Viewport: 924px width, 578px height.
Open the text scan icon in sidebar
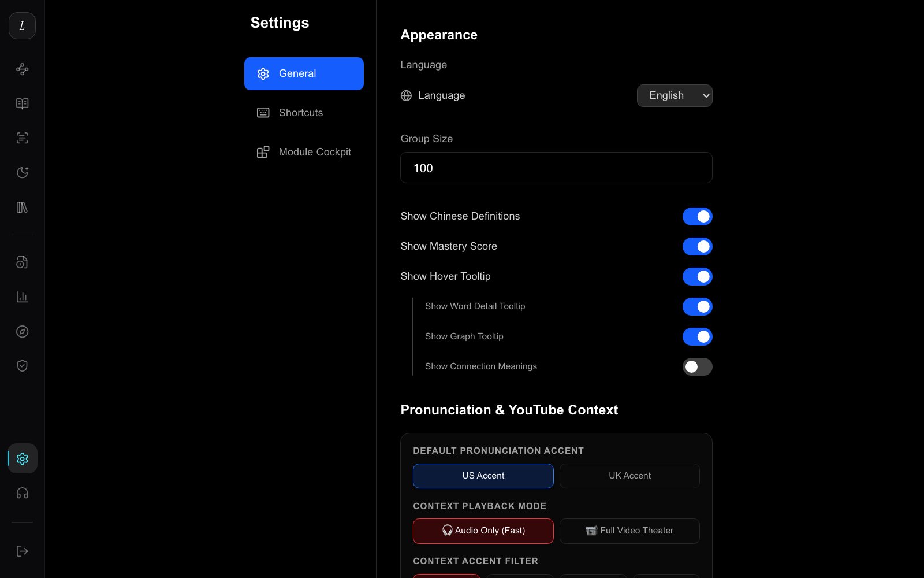(22, 138)
